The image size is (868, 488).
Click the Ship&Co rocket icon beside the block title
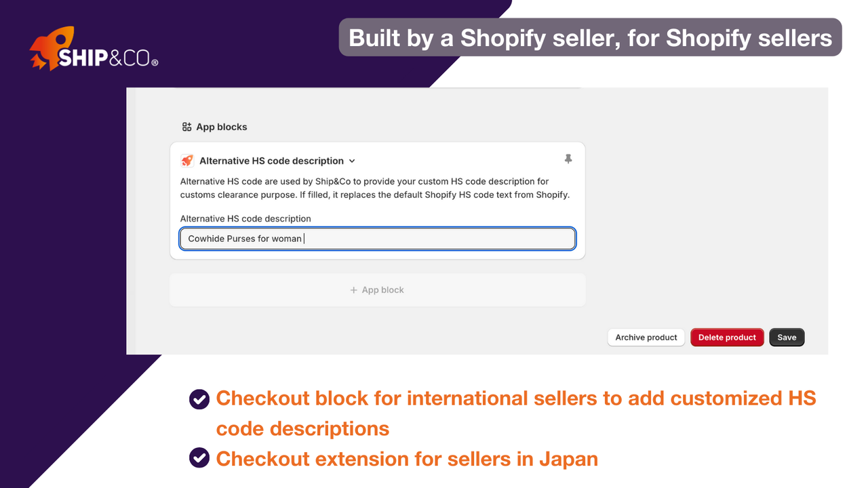[187, 161]
